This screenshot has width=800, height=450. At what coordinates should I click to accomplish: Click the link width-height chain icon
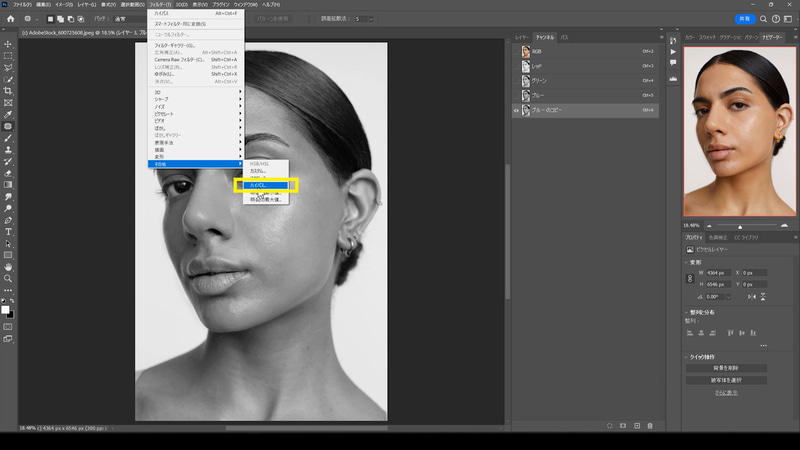pos(690,279)
